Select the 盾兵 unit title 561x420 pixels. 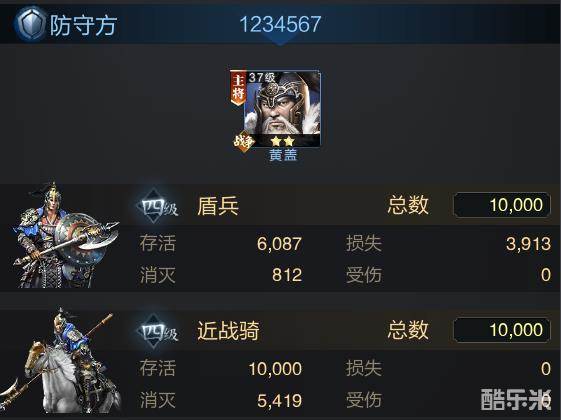[x=218, y=206]
